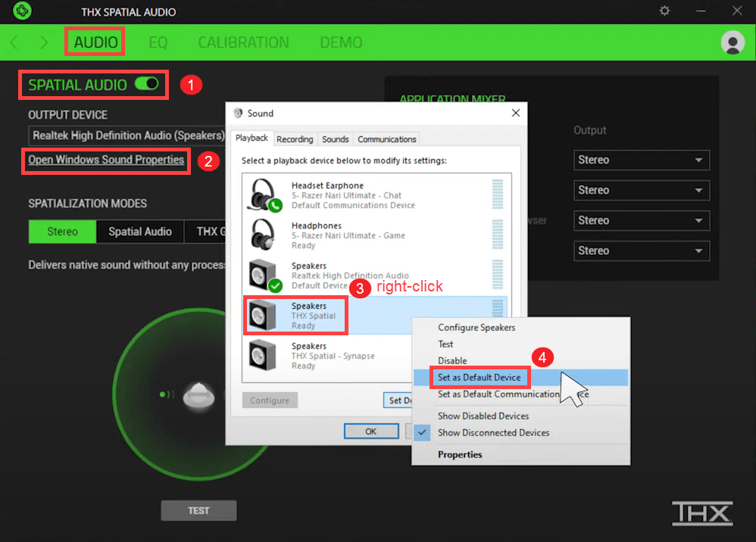Go forward with the right arrow
Image resolution: width=756 pixels, height=542 pixels.
pyautogui.click(x=44, y=42)
